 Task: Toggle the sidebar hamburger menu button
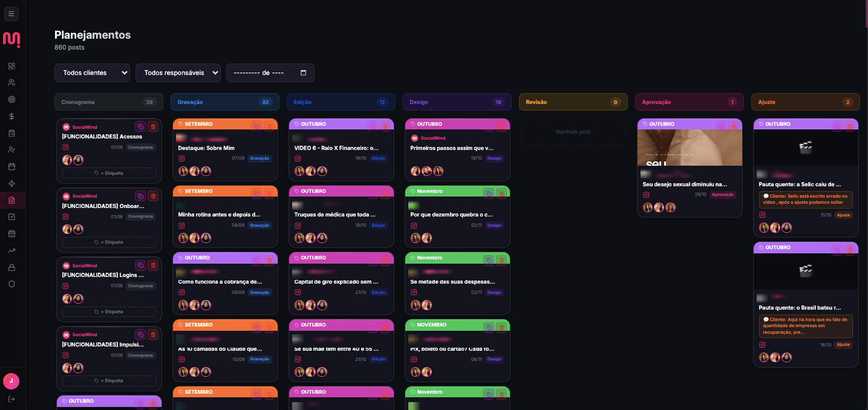[11, 14]
